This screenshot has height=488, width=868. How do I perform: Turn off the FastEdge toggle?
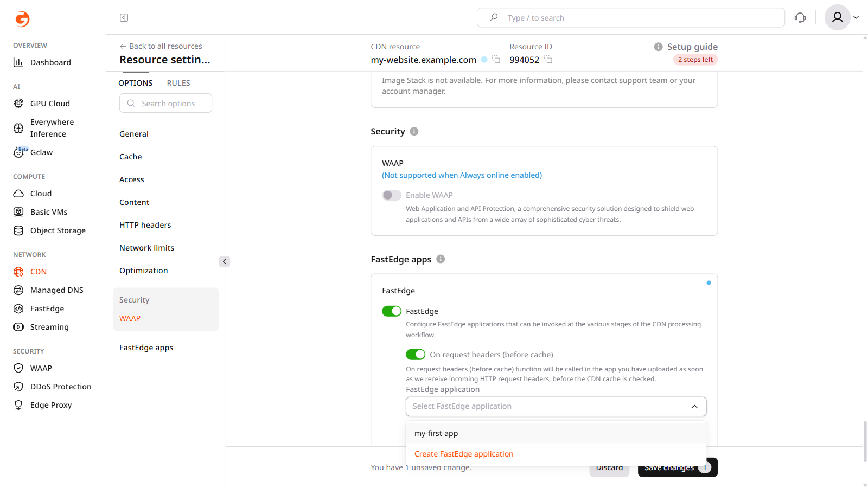pyautogui.click(x=392, y=311)
